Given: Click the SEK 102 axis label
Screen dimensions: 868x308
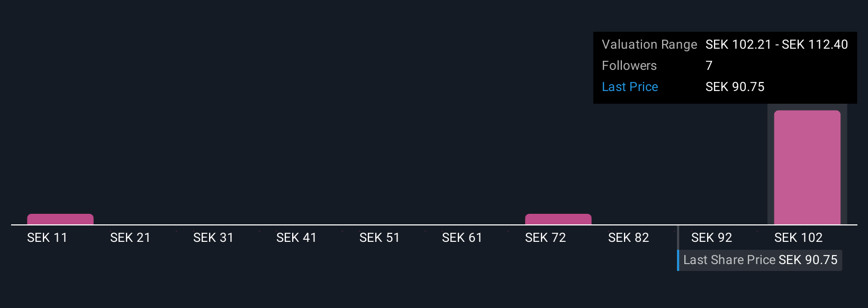Looking at the screenshot, I should (798, 238).
